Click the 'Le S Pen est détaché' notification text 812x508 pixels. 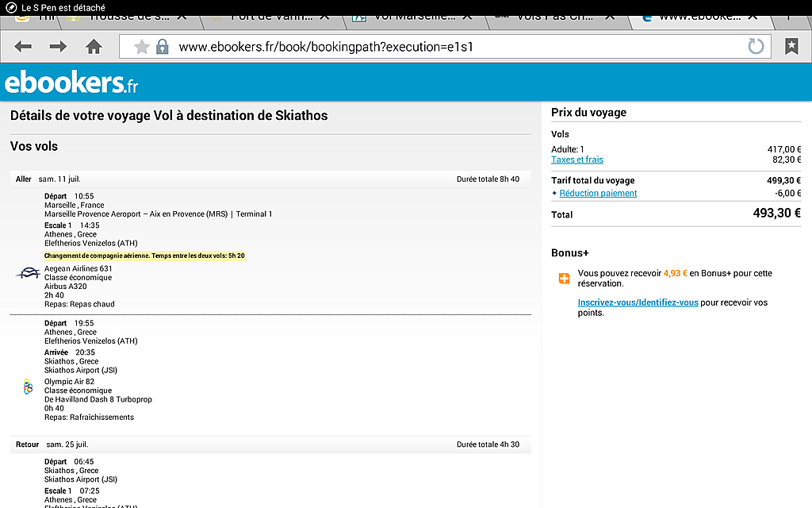pos(63,8)
